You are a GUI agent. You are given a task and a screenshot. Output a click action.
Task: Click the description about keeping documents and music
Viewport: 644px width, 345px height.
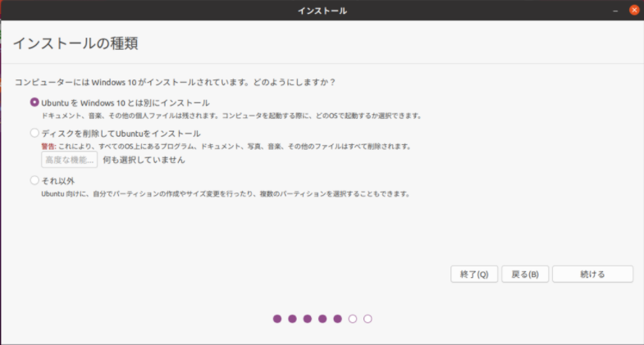click(x=231, y=116)
